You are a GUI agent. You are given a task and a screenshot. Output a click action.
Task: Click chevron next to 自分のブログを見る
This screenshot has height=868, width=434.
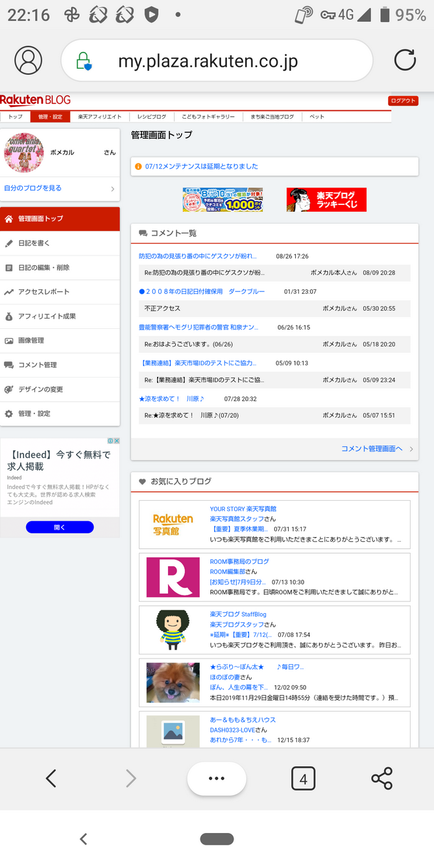112,189
